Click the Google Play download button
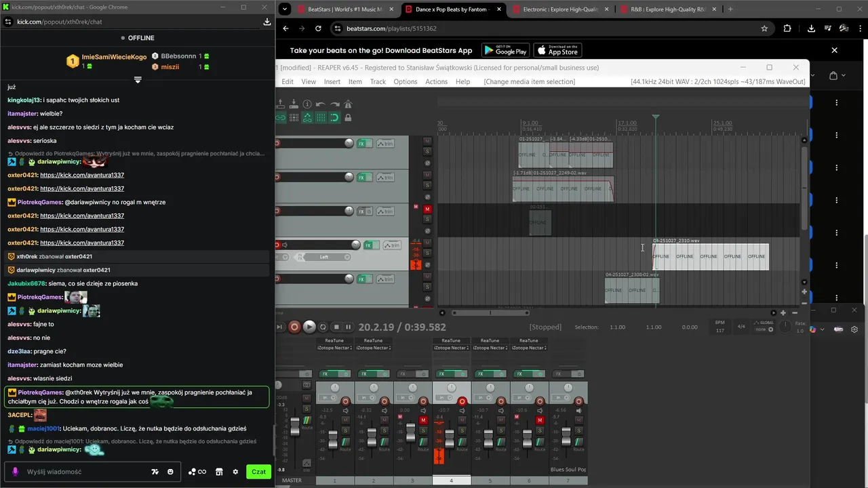The height and width of the screenshot is (488, 868). [505, 50]
